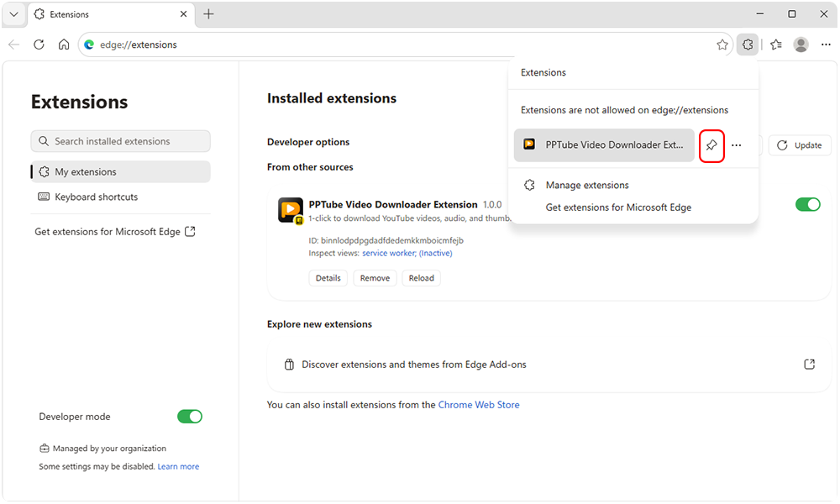Pin PPTube extension to toolbar
The image size is (840, 504).
point(711,145)
